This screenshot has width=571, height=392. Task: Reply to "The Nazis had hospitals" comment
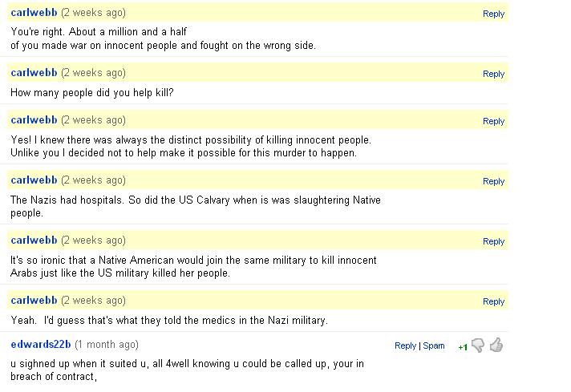[493, 181]
